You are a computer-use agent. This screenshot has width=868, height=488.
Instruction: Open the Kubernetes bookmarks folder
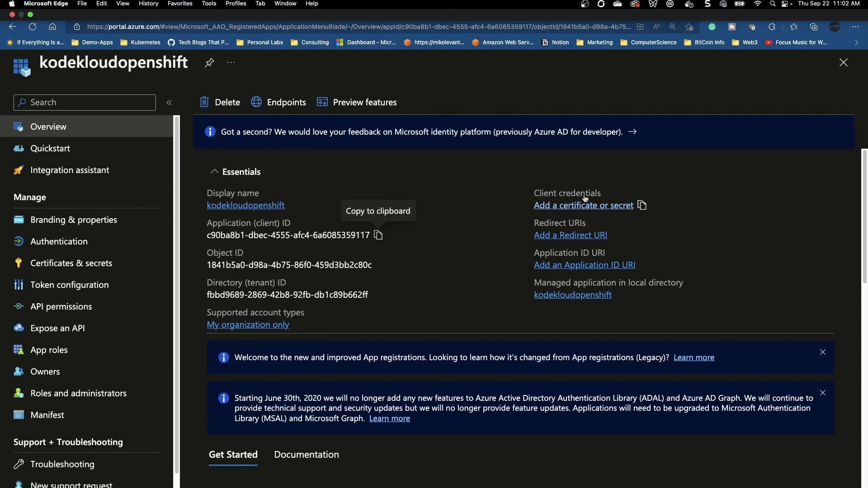[140, 42]
